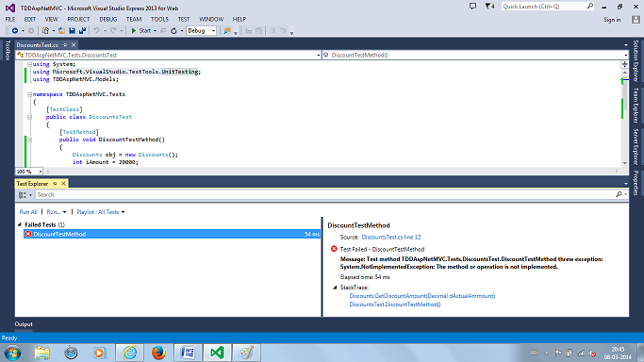The image size is (644, 362).
Task: Collapse the Failed Tests group
Action: (19, 225)
